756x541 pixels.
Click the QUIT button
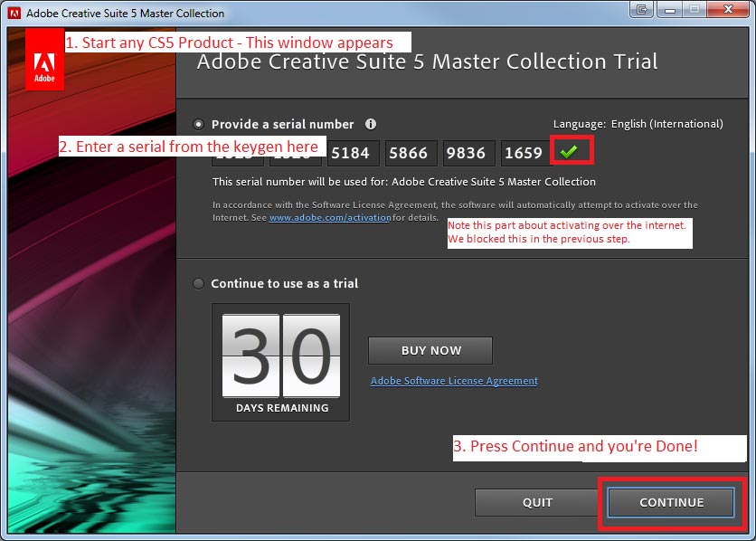[x=537, y=502]
